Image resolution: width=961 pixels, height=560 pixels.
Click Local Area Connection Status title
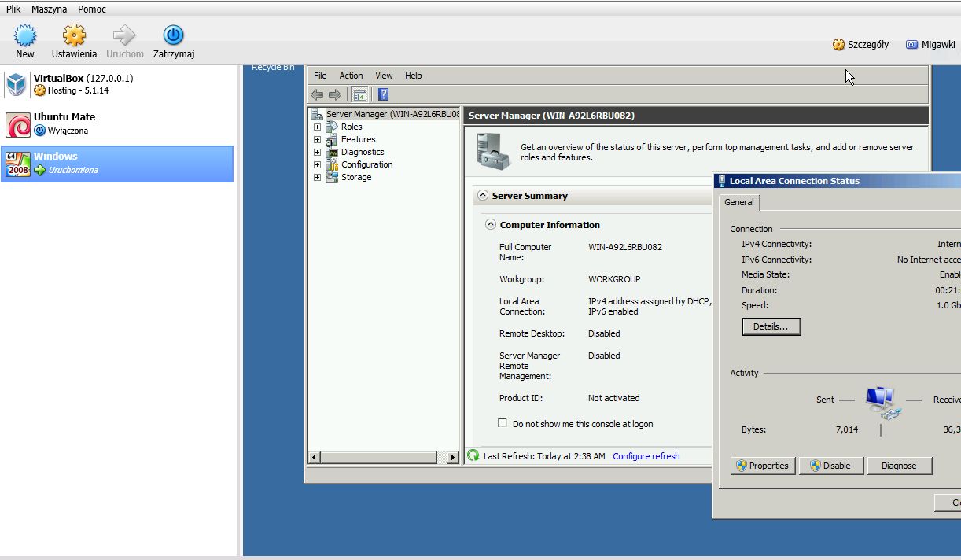point(794,181)
